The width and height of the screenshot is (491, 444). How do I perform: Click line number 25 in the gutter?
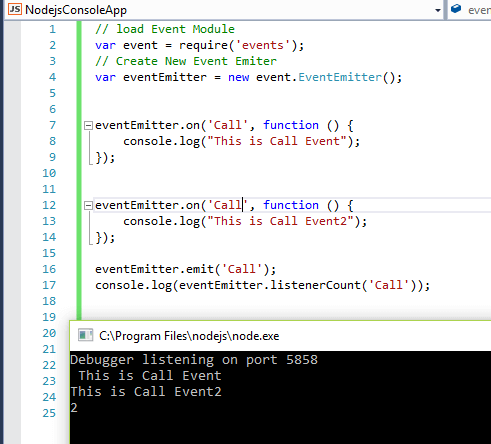[49, 413]
